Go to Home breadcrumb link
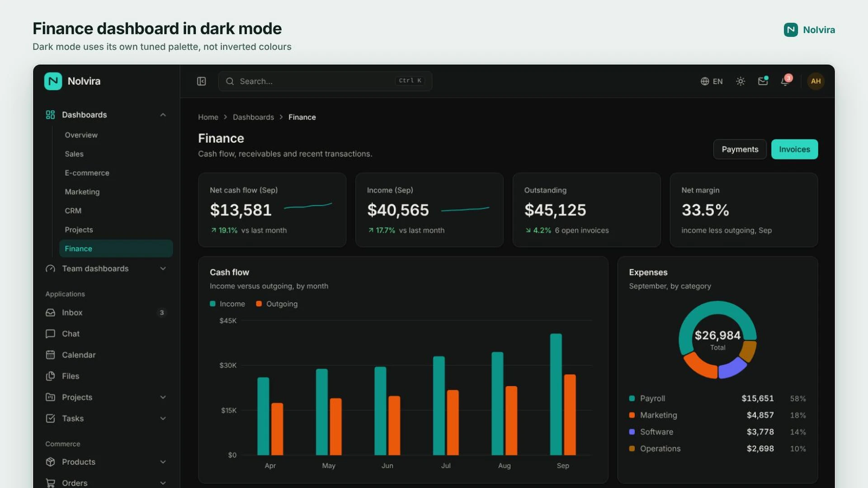 (208, 117)
